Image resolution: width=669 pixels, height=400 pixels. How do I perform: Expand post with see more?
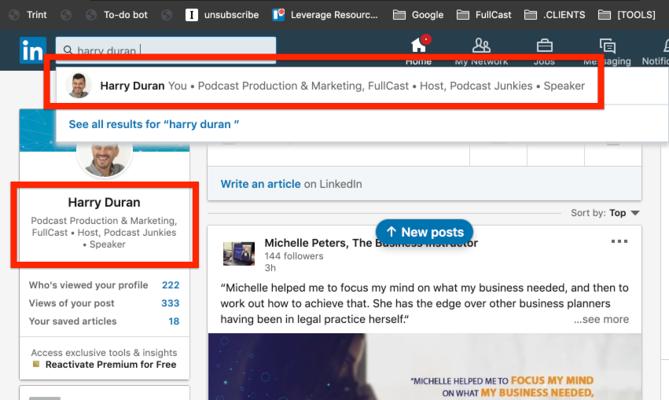(601, 319)
